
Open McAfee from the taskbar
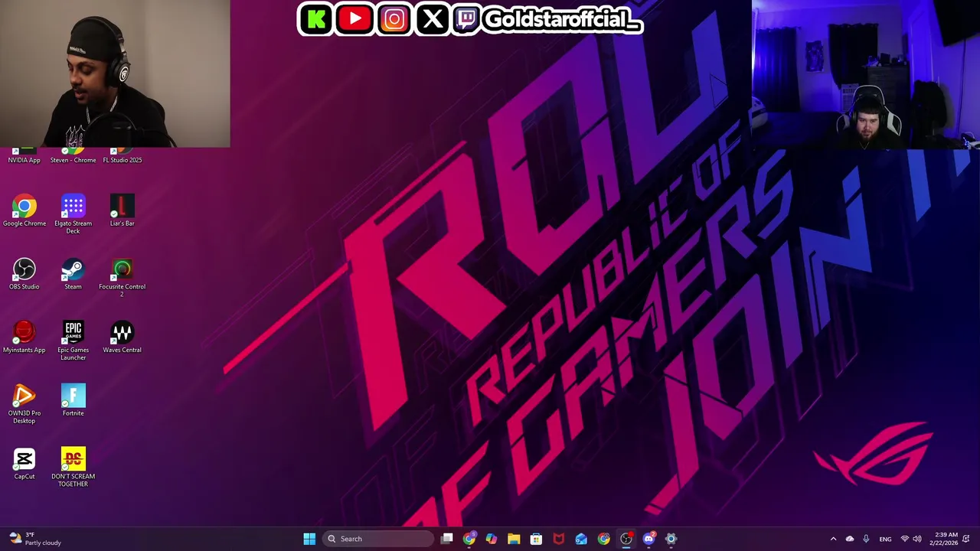tap(559, 539)
